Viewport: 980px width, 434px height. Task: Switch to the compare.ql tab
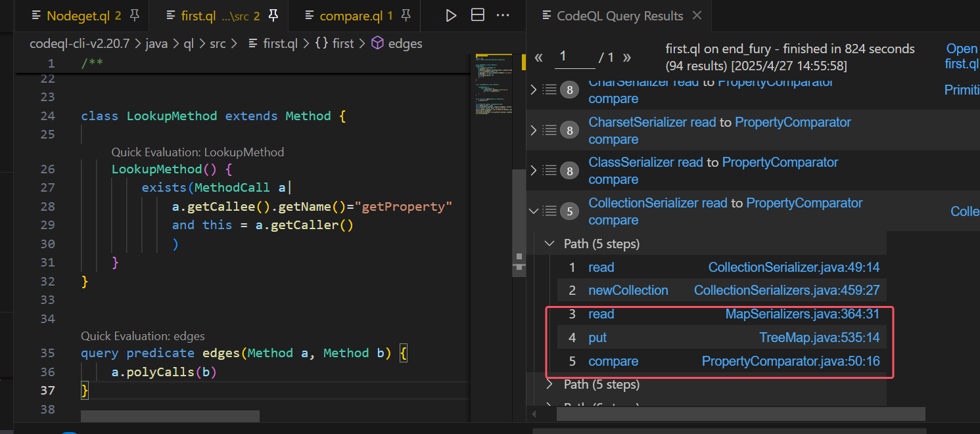coord(354,15)
